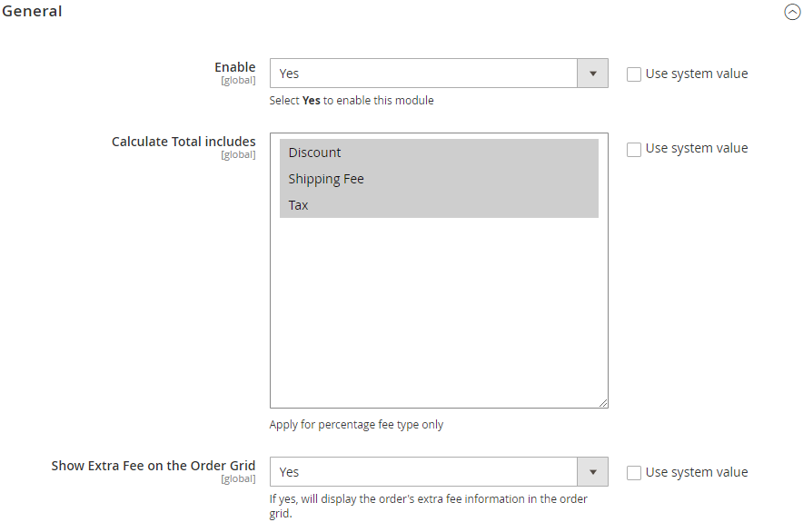Open Show Extra Fee on Order Grid dropdown
The height and width of the screenshot is (532, 803).
424,472
